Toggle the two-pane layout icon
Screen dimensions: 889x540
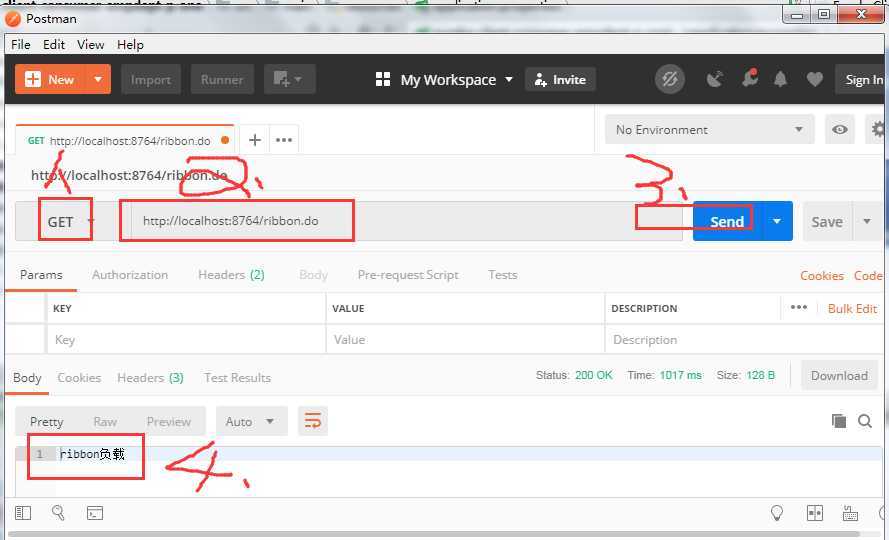(815, 513)
